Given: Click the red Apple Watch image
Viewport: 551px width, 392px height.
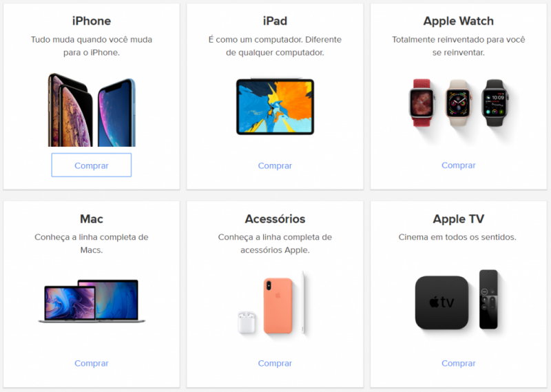Looking at the screenshot, I should (x=422, y=103).
